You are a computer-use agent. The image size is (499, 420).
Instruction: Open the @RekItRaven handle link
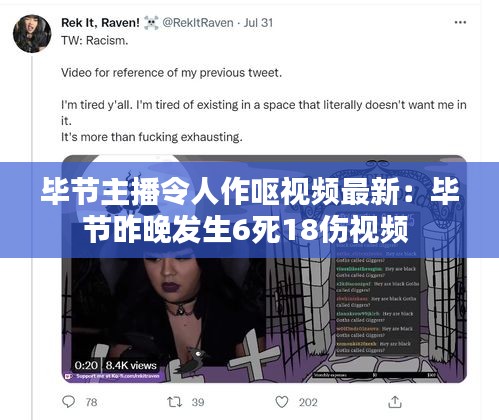(198, 23)
